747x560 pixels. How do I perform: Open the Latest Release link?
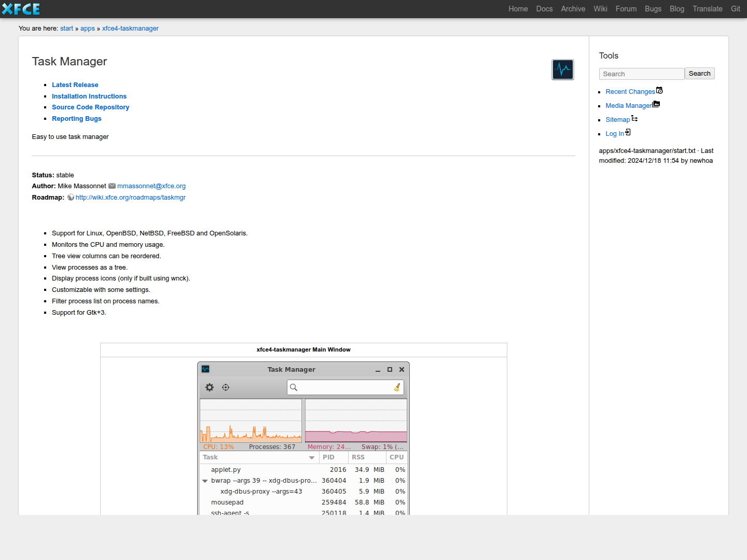(x=75, y=85)
